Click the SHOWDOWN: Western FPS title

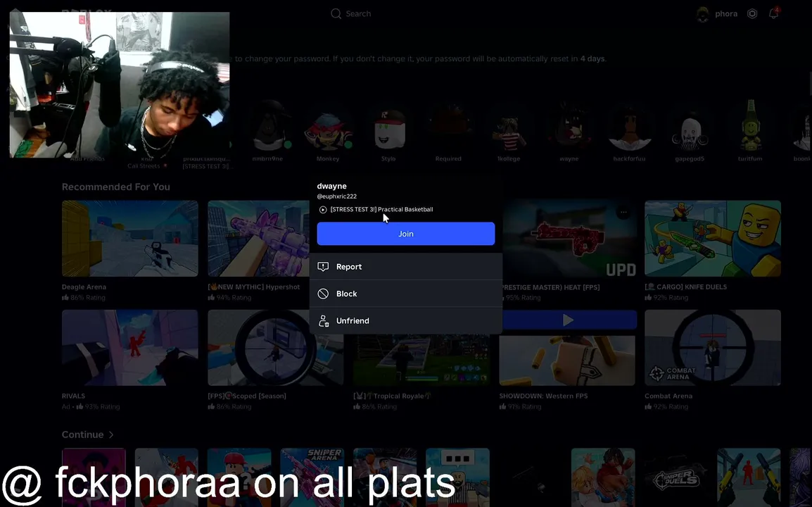point(543,396)
